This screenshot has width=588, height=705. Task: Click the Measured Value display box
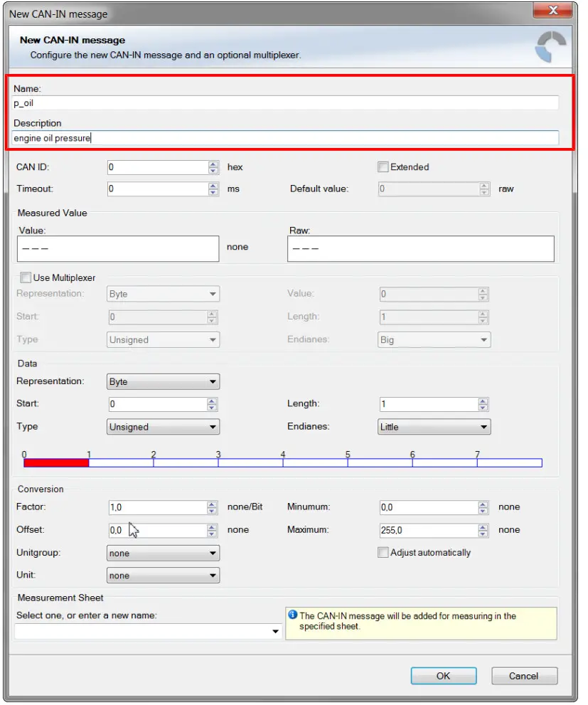coord(118,249)
